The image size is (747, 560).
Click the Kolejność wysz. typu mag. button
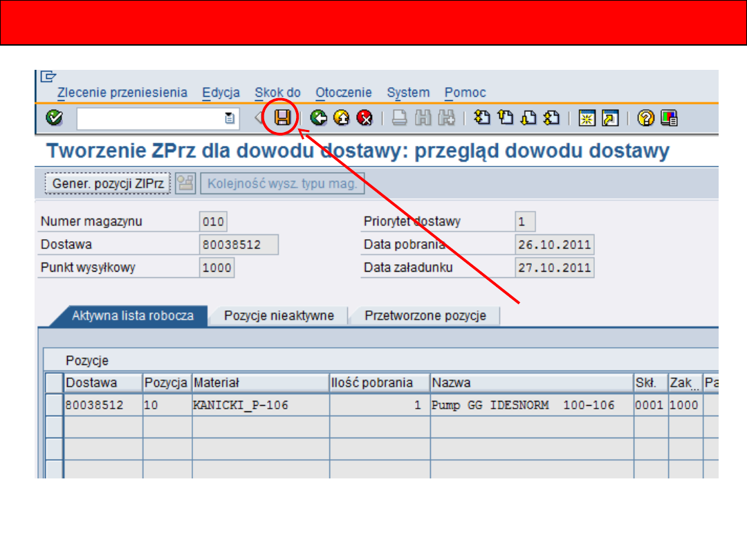tap(282, 183)
